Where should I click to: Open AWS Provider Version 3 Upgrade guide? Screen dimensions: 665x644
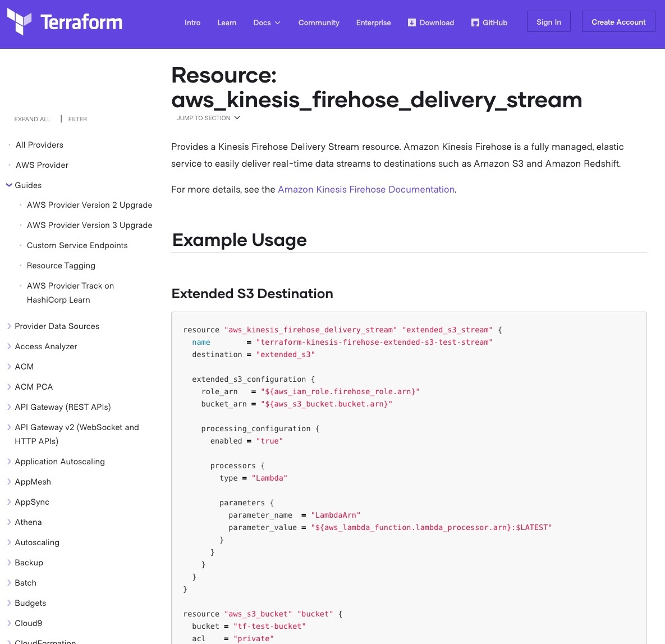coord(89,225)
